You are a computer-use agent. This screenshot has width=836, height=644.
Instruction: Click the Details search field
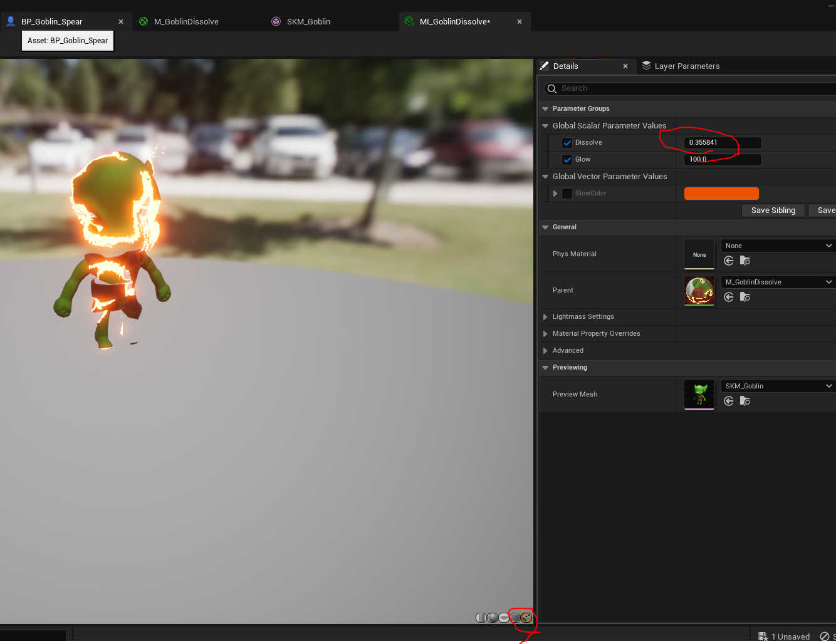pyautogui.click(x=689, y=89)
